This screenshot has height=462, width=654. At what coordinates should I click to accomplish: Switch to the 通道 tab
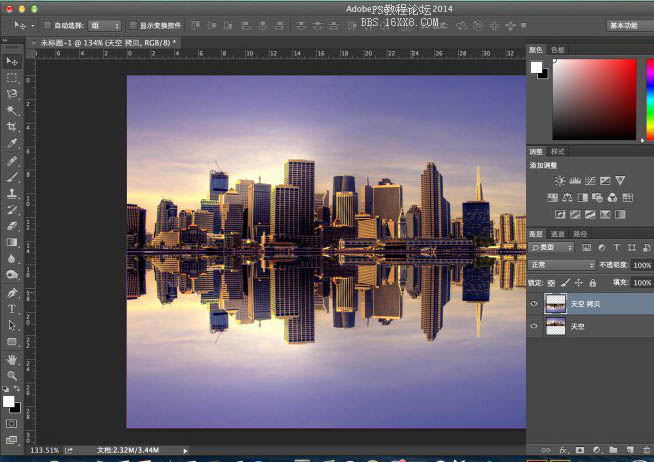pos(557,234)
